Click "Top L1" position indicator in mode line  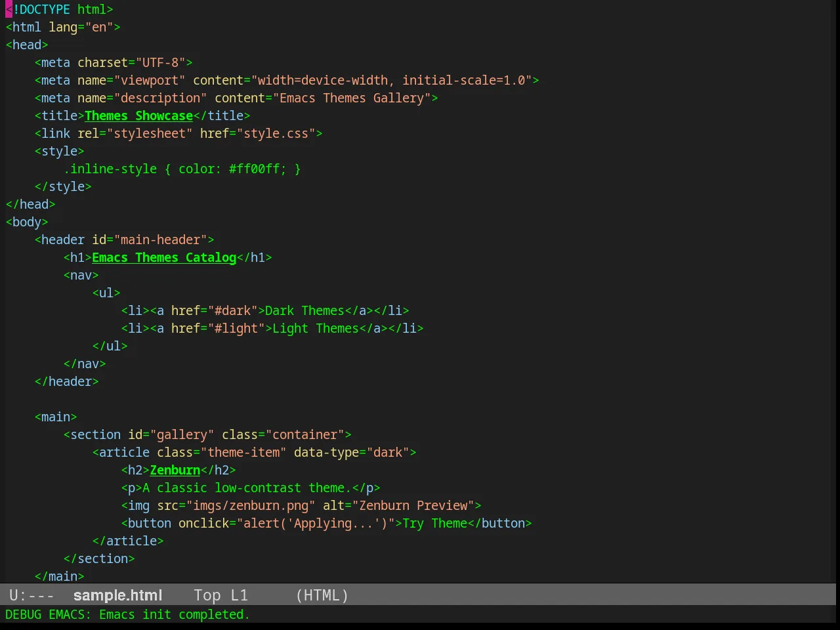221,595
